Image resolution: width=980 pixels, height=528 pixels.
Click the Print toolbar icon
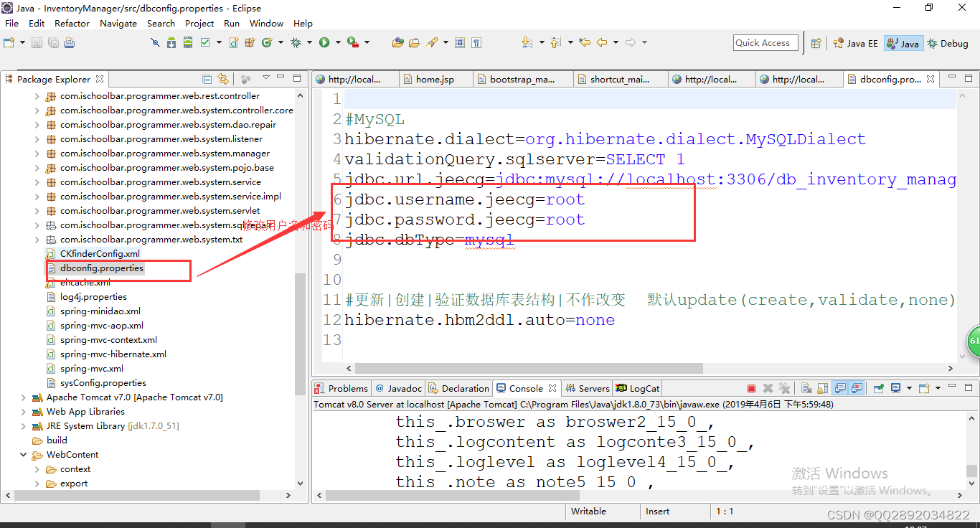(x=70, y=42)
